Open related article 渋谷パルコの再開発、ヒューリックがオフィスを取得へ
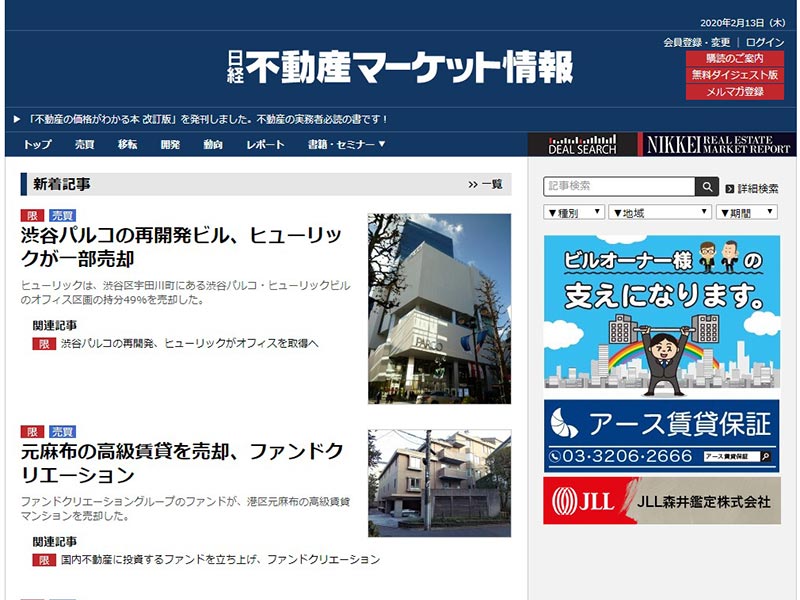The image size is (800, 600). 189,343
